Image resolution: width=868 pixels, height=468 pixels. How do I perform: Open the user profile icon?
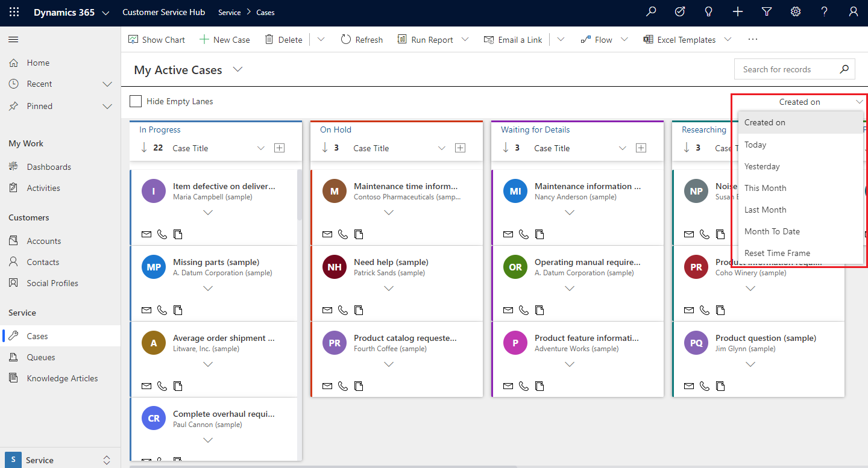coord(853,12)
